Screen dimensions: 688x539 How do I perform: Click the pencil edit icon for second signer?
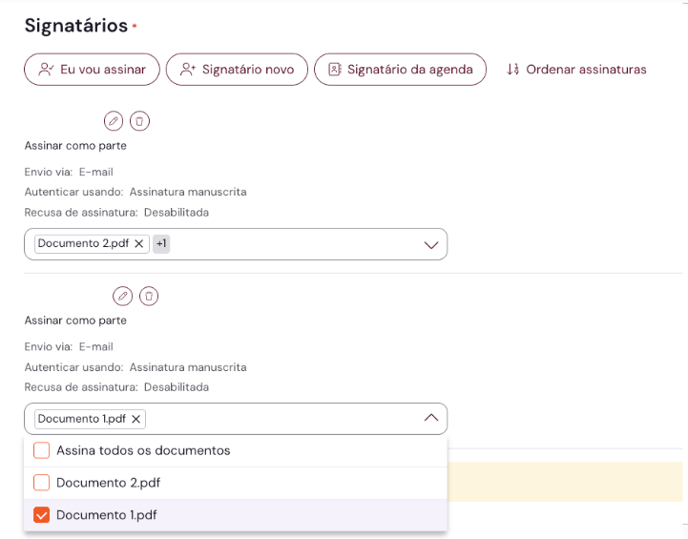(x=122, y=296)
